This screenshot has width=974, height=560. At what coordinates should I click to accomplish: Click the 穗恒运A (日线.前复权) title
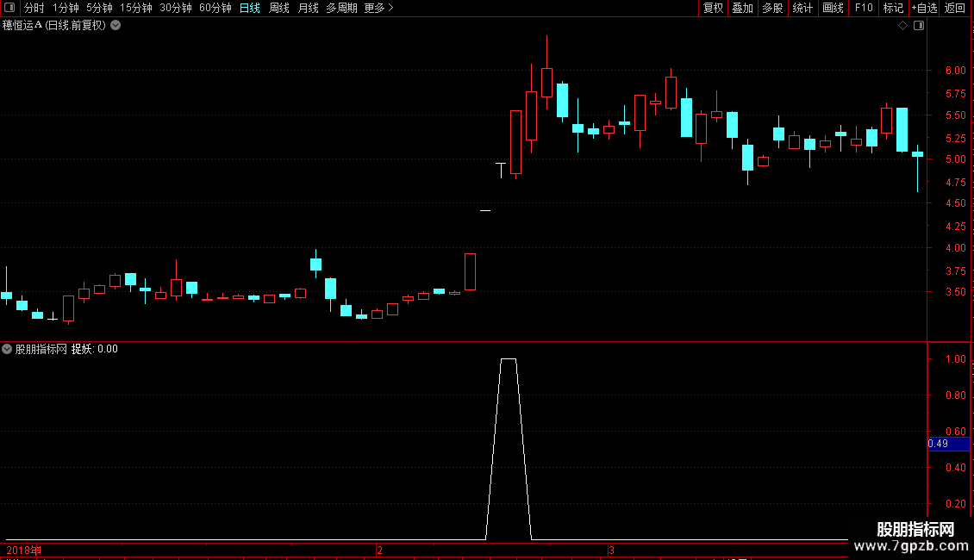coord(54,26)
